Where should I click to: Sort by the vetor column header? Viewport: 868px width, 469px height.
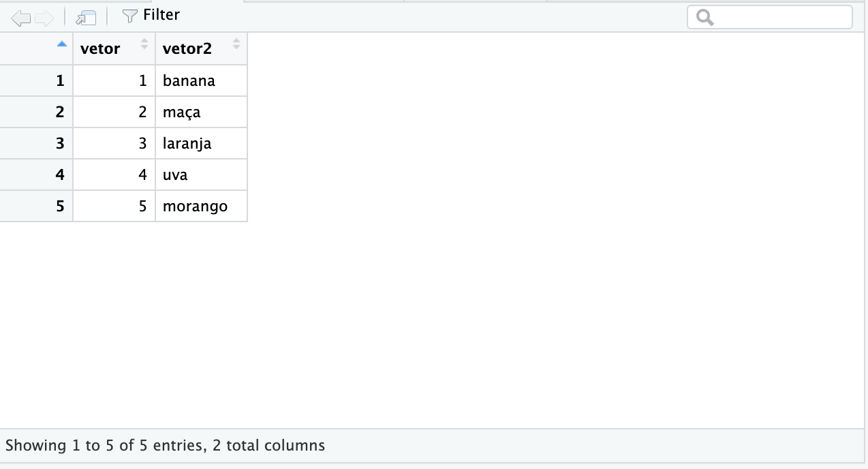pyautogui.click(x=100, y=48)
